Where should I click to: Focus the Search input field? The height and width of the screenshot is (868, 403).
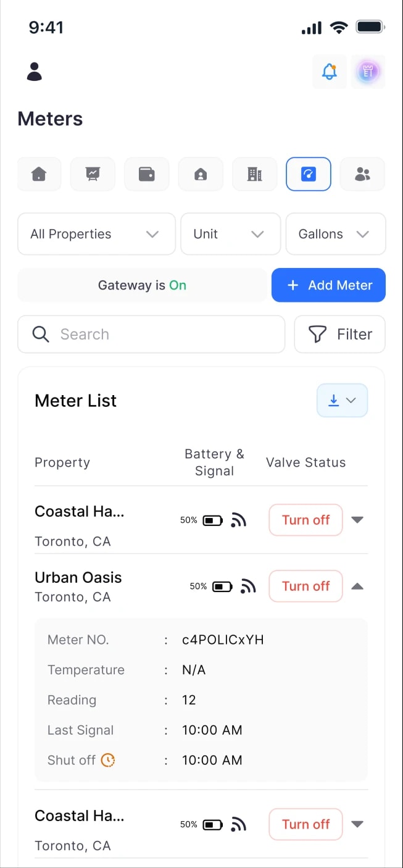coord(151,334)
